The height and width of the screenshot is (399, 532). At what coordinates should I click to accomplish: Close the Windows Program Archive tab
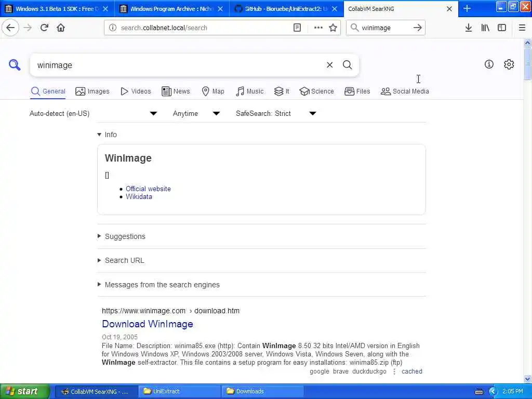tap(220, 9)
